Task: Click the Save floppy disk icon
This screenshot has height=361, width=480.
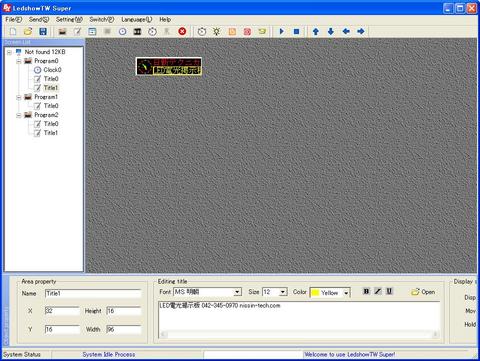Action: click(43, 32)
